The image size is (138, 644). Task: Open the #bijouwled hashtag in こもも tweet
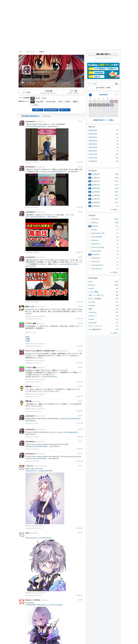click(x=30, y=471)
